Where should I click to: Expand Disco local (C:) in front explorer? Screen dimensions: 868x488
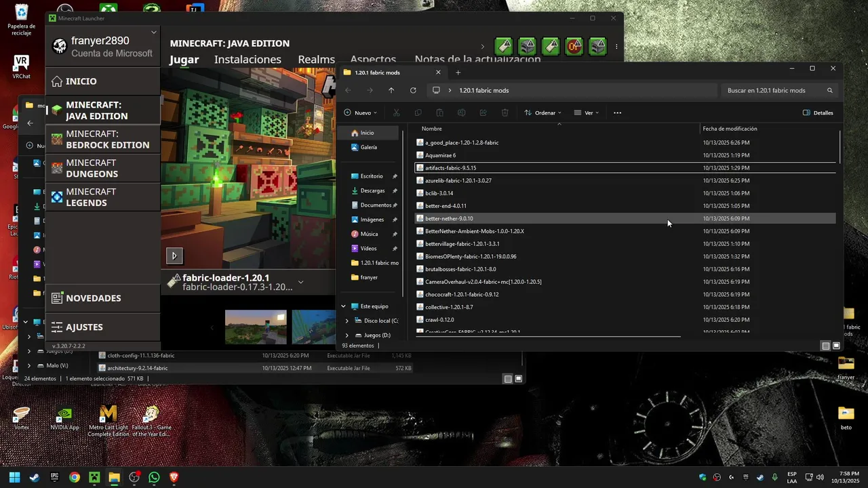(347, 321)
